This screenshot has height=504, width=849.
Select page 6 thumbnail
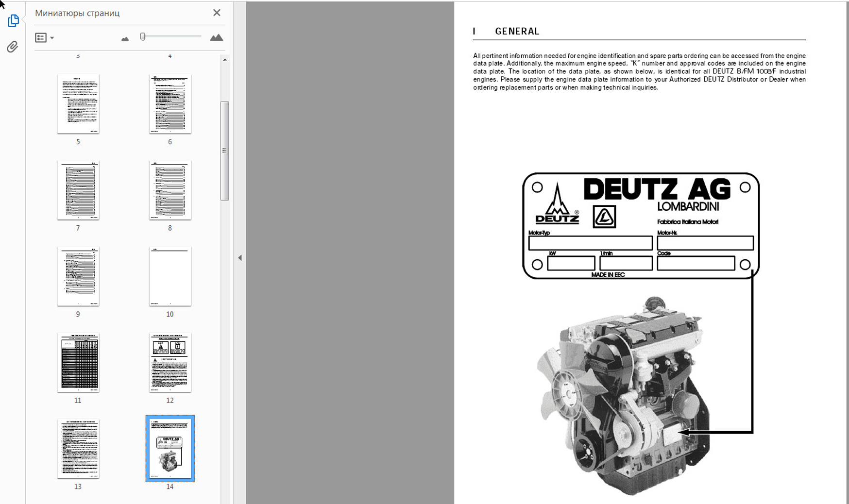click(170, 104)
